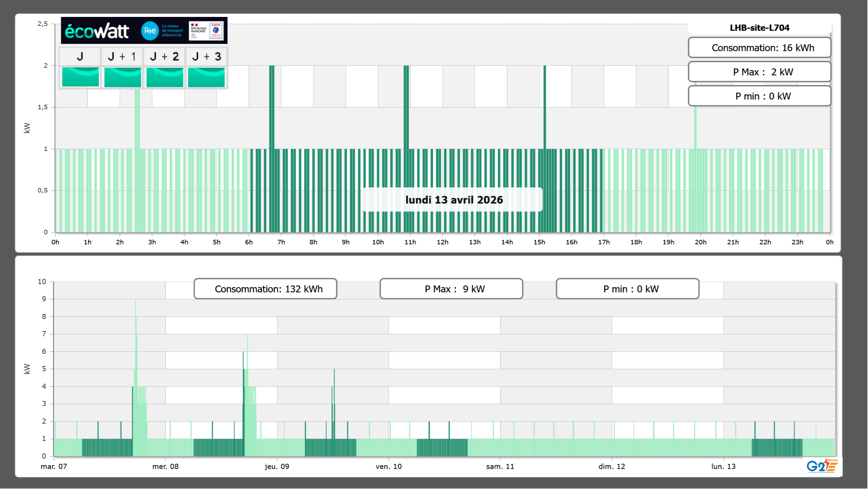The height and width of the screenshot is (489, 868).
Task: Click the Consommation: 16 kWh box
Action: pyautogui.click(x=759, y=48)
